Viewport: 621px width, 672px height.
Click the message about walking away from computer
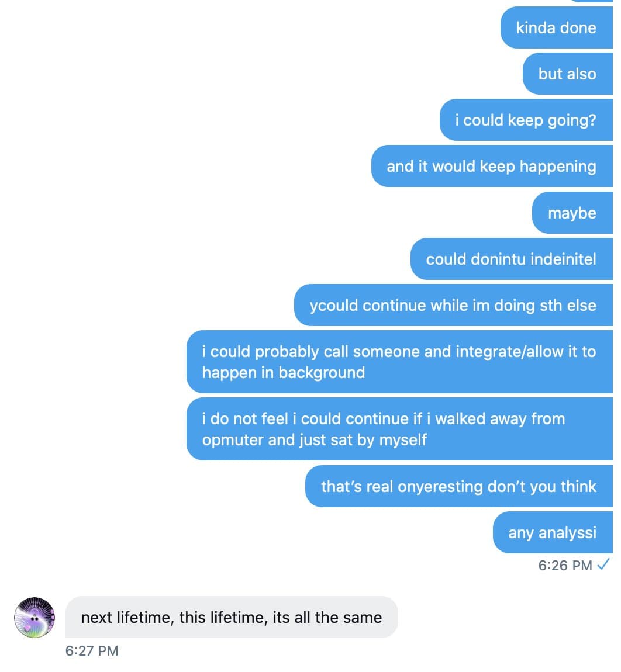399,429
